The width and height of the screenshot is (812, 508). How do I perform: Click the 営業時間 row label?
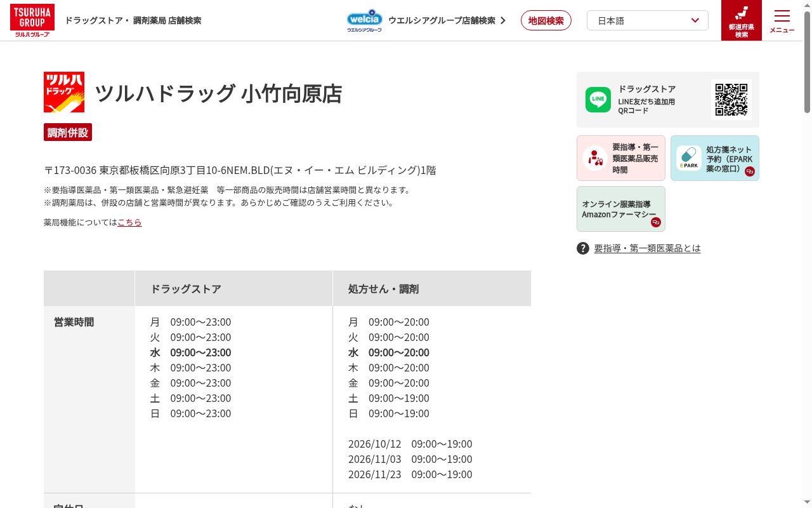[x=74, y=322]
